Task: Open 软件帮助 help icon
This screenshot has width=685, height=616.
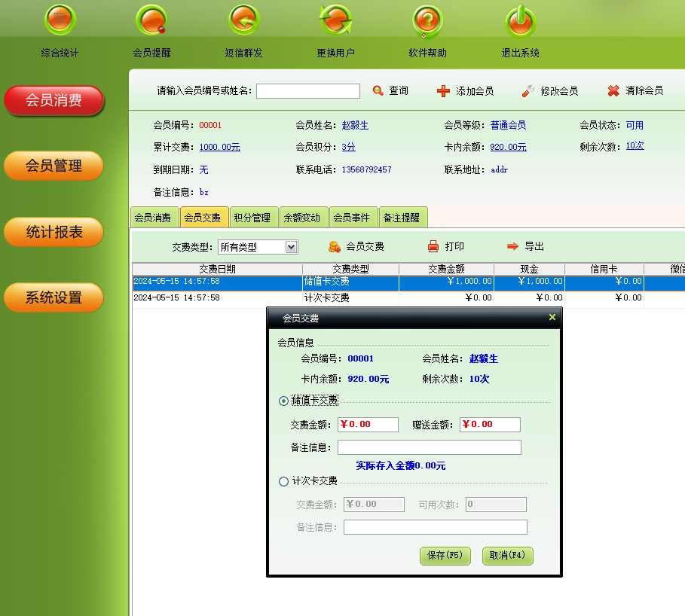Action: (427, 21)
